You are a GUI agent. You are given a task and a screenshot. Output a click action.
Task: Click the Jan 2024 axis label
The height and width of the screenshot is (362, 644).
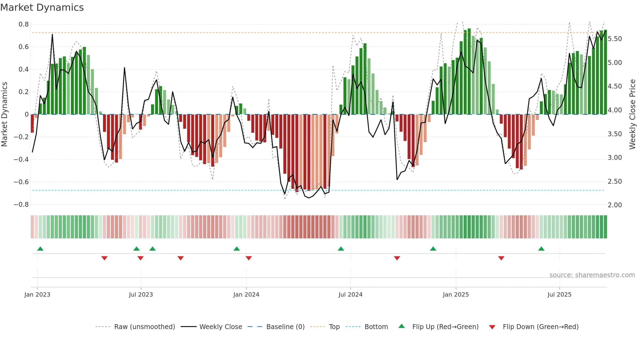click(246, 294)
